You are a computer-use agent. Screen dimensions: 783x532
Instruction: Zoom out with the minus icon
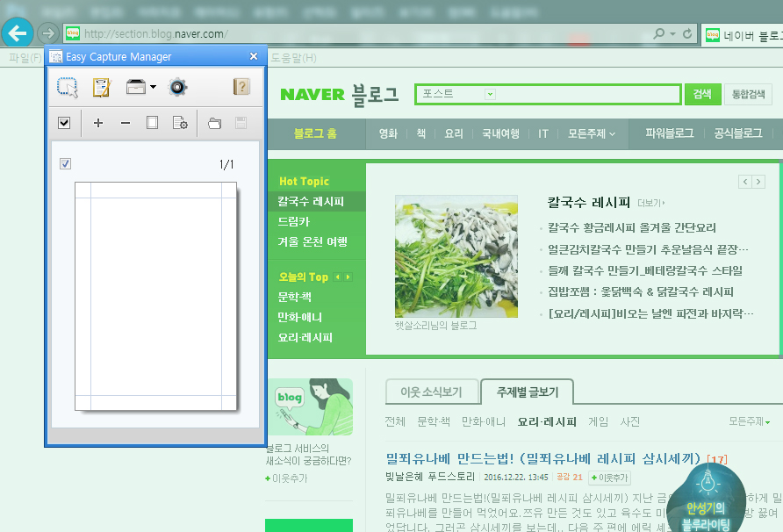124,122
